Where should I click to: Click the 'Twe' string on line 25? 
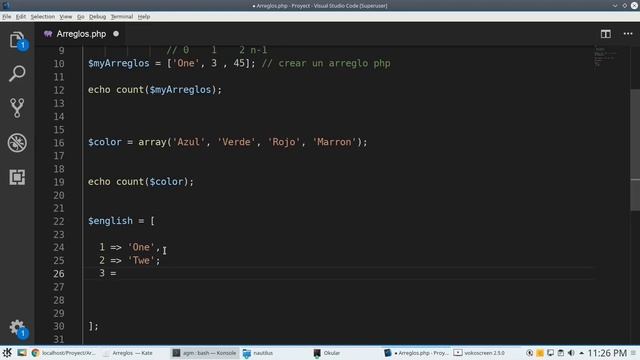point(141,260)
